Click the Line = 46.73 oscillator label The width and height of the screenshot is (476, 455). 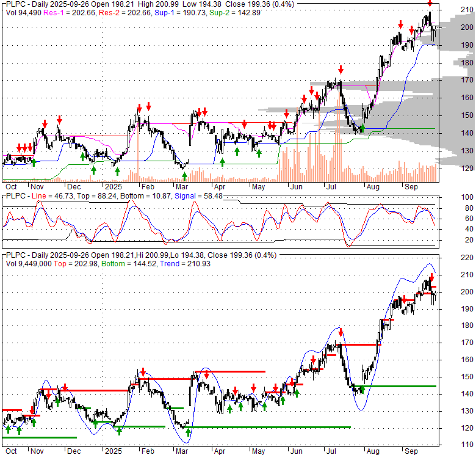52,196
